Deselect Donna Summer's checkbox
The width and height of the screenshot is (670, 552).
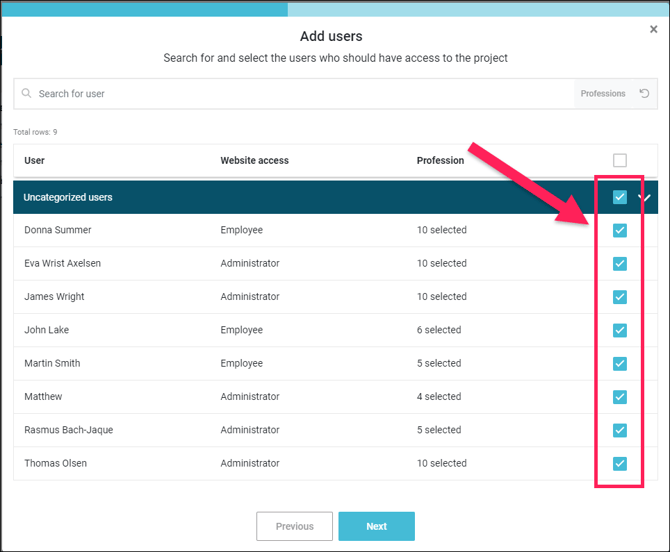pos(620,230)
